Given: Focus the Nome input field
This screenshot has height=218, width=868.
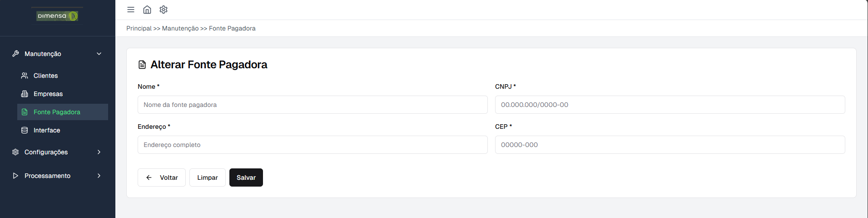Looking at the screenshot, I should pyautogui.click(x=312, y=105).
